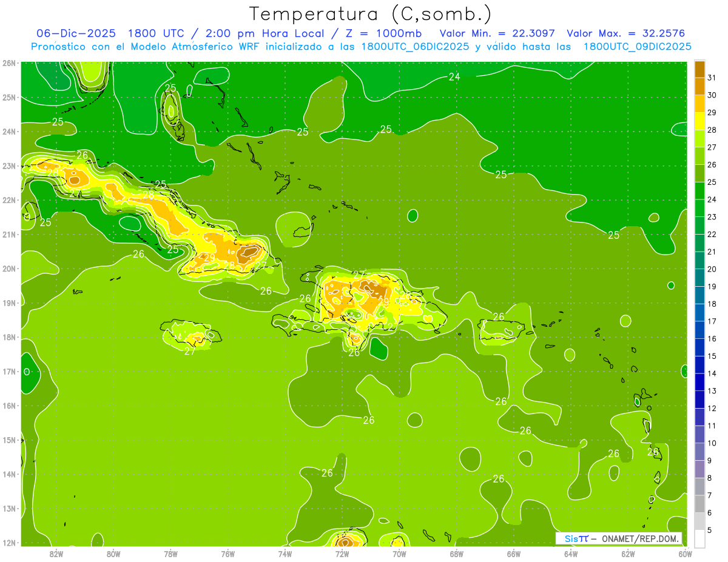Screen dimensions: 728x562
Task: Click the '74W' longitude axis label
Action: click(x=285, y=554)
